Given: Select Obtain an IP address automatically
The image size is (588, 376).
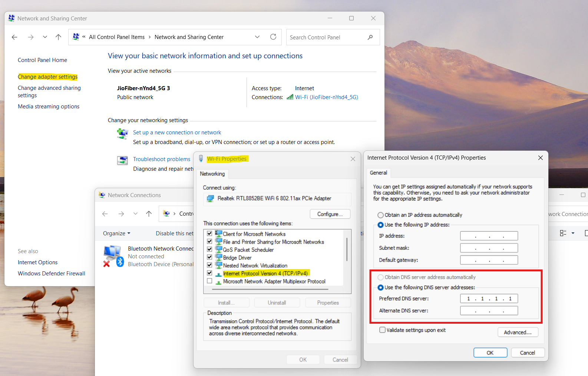Looking at the screenshot, I should tap(380, 215).
